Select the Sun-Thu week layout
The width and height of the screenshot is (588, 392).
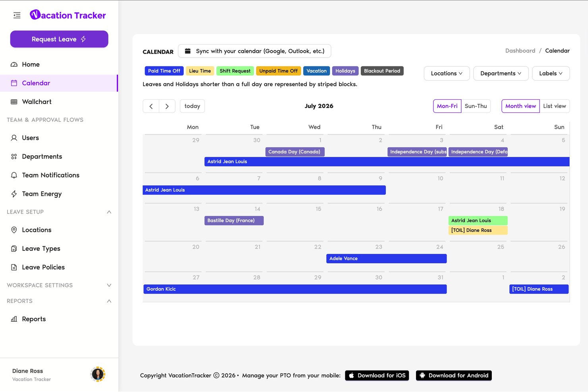point(476,106)
